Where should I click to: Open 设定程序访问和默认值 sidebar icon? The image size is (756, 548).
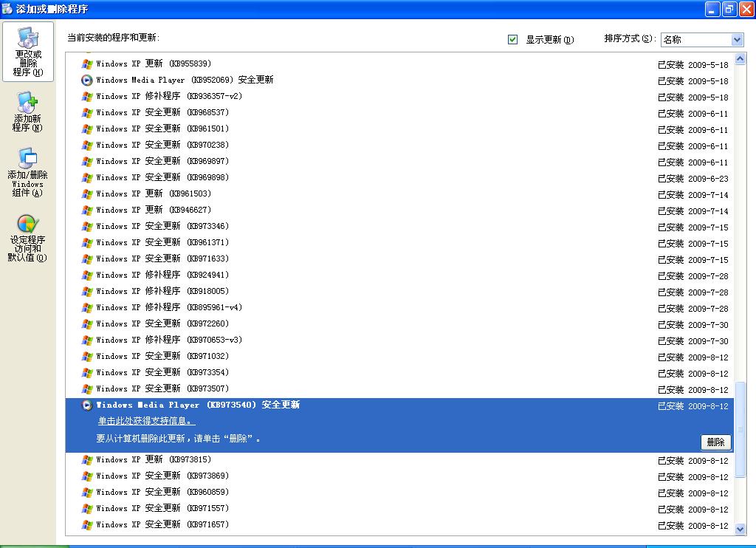(28, 238)
